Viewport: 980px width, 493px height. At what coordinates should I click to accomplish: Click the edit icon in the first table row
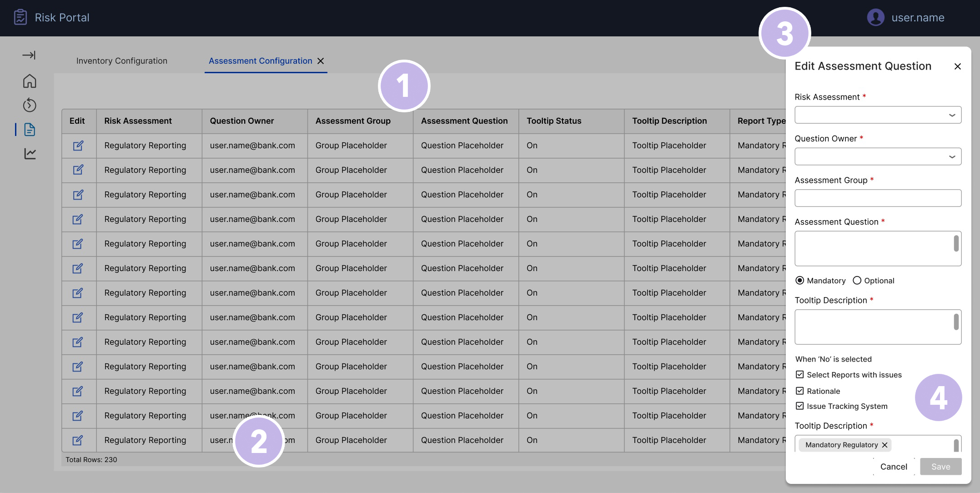pos(78,146)
